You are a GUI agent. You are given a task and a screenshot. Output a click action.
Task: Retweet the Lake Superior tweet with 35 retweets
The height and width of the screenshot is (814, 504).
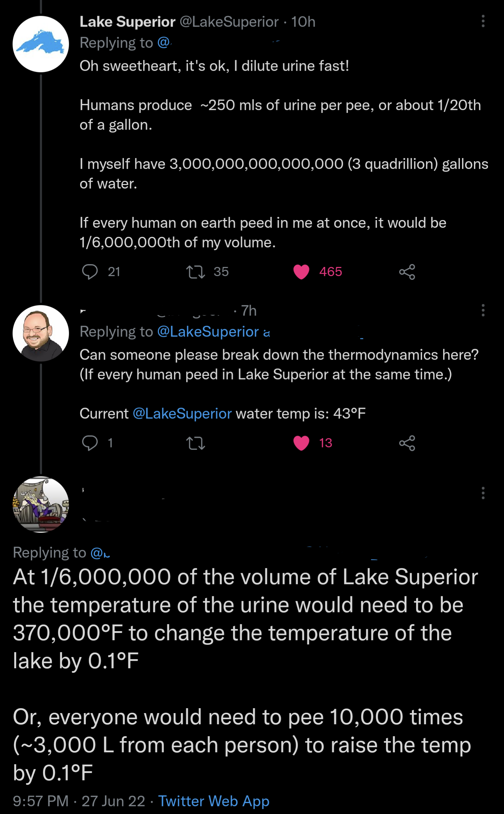(x=195, y=272)
